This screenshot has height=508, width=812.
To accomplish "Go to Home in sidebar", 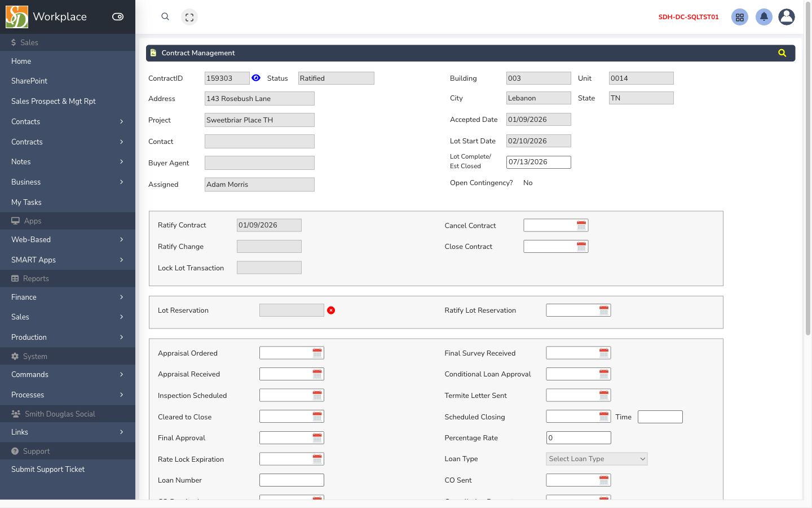I will pos(68,61).
